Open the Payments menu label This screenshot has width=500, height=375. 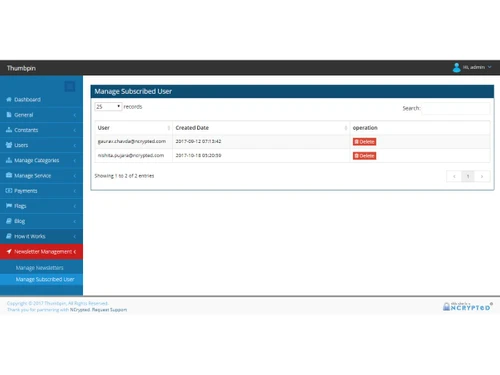26,191
